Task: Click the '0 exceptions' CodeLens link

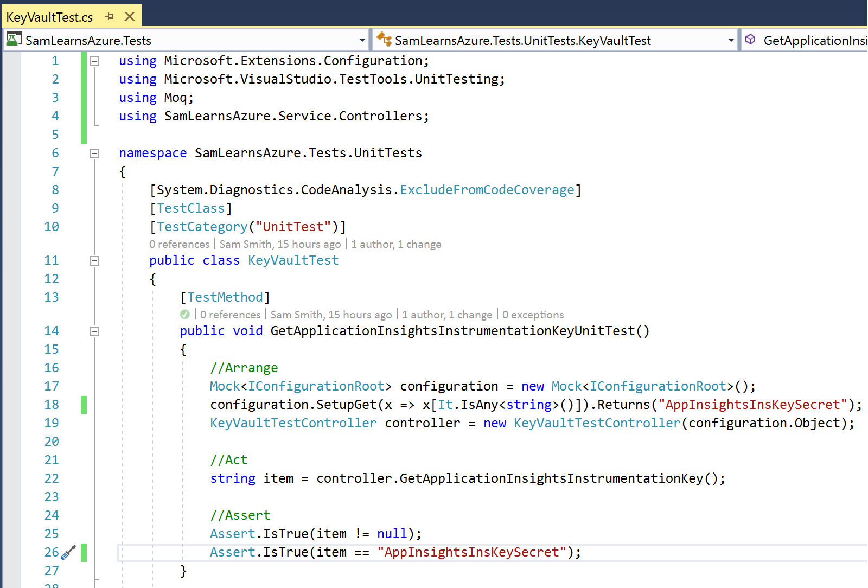Action: coord(533,315)
